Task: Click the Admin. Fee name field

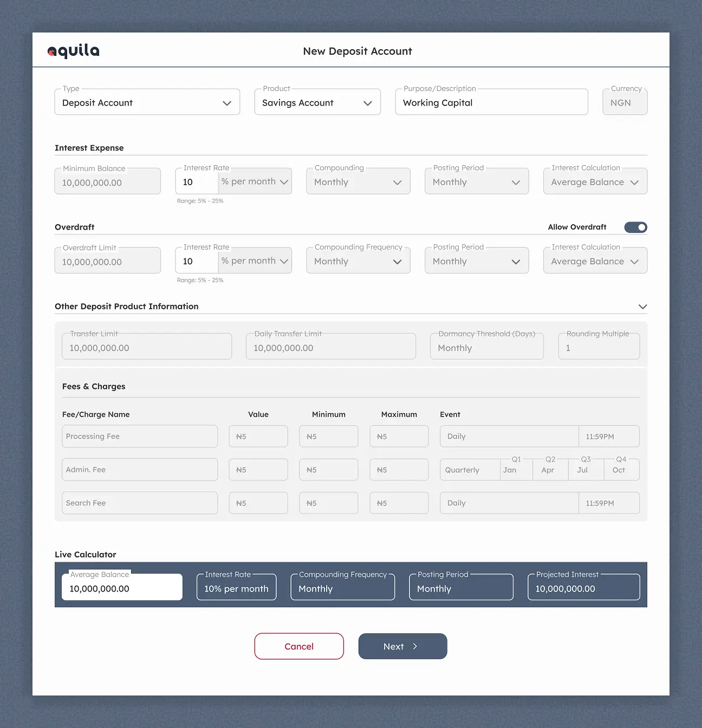Action: pos(140,470)
